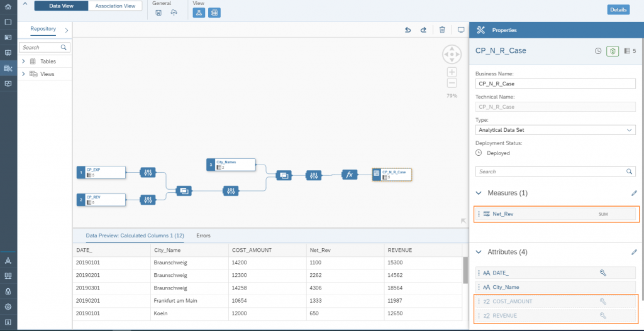
Task: Click the undo arrow icon
Action: pos(408,30)
